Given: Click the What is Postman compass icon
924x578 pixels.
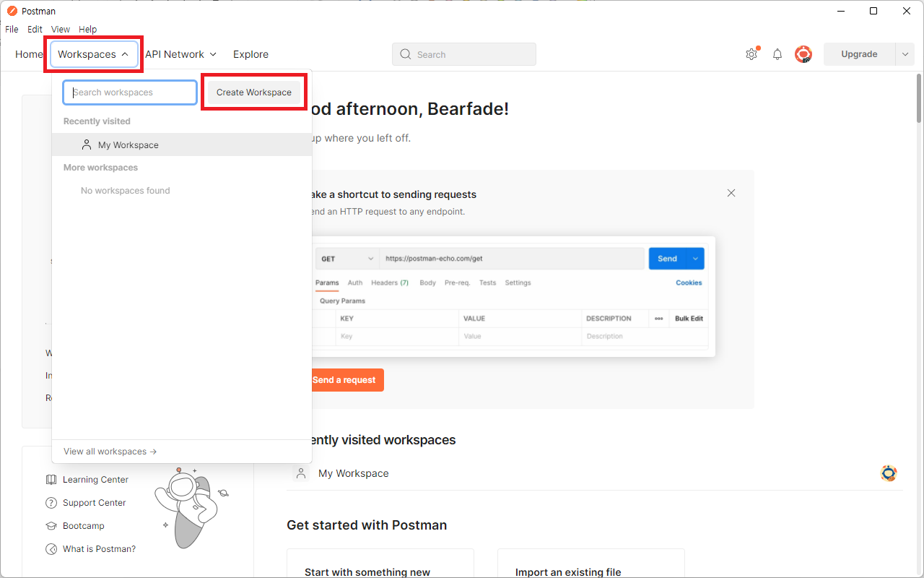Looking at the screenshot, I should [x=51, y=549].
